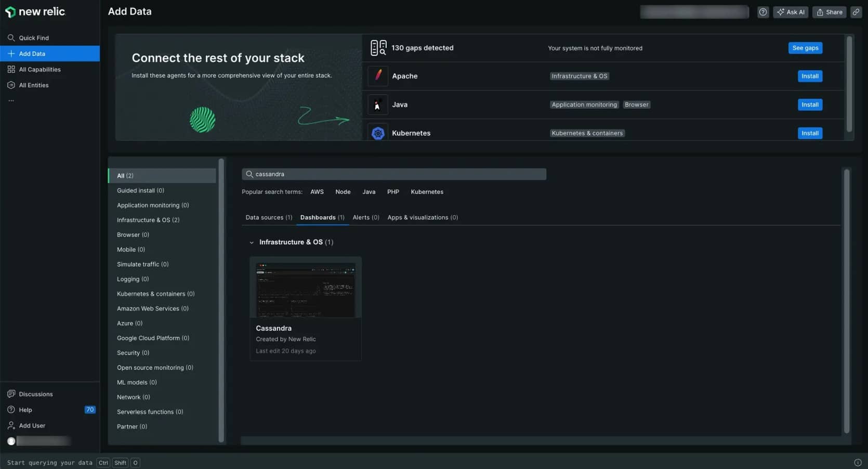Click the Kubernetes wheel logo icon

378,133
